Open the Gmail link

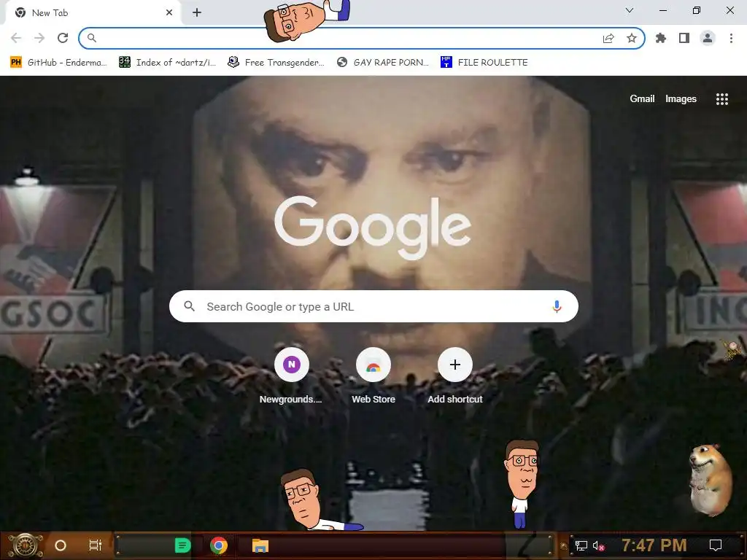pyautogui.click(x=642, y=99)
